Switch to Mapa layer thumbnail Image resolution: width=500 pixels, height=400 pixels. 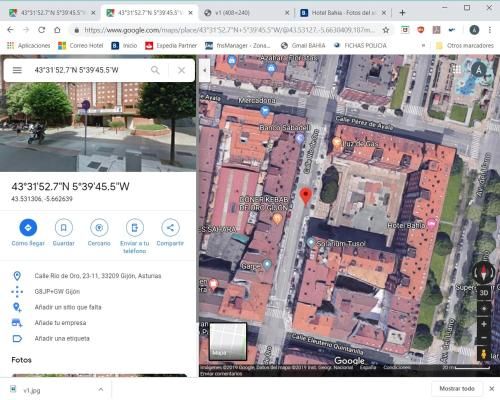click(228, 341)
